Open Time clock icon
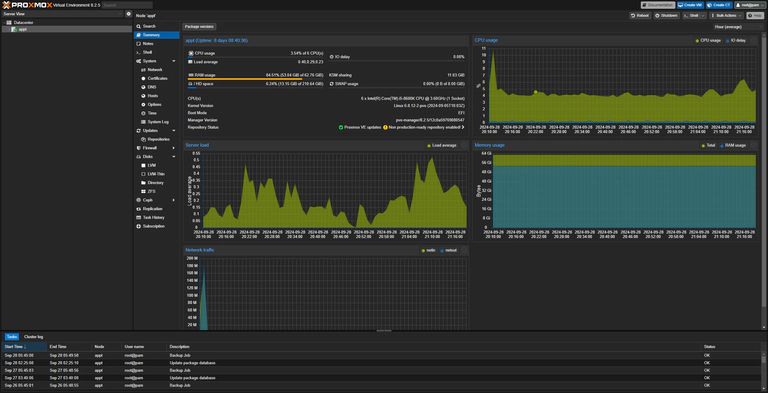The height and width of the screenshot is (393, 768). pyautogui.click(x=144, y=113)
